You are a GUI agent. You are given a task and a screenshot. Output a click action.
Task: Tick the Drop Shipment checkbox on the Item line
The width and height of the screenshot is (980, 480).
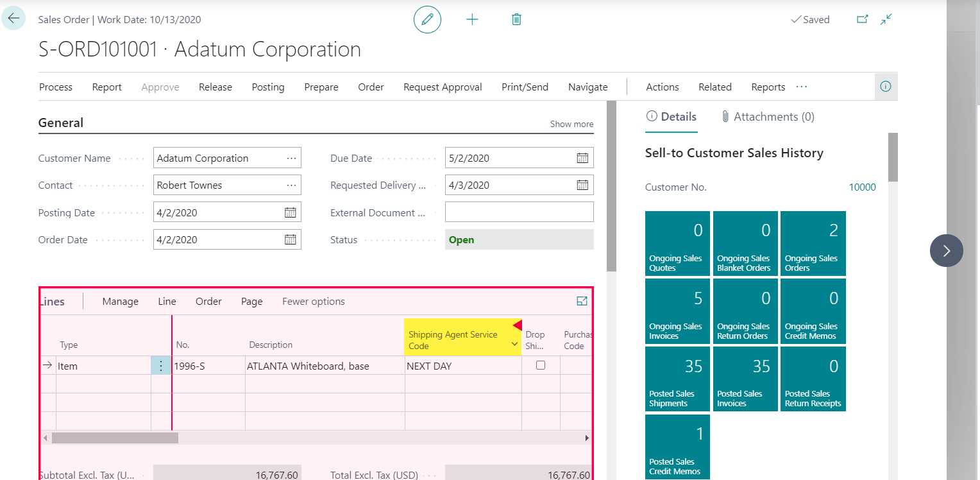click(x=541, y=365)
